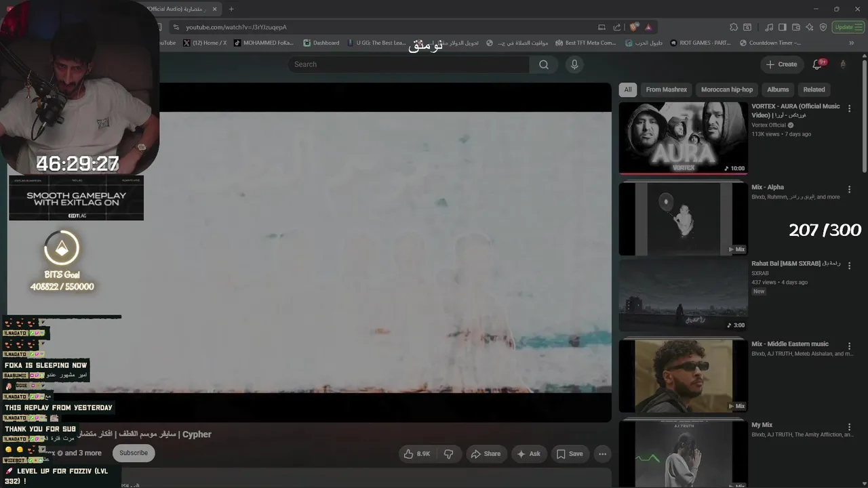Open YouTube notifications bell
Image resolution: width=868 pixels, height=488 pixels.
(x=818, y=64)
